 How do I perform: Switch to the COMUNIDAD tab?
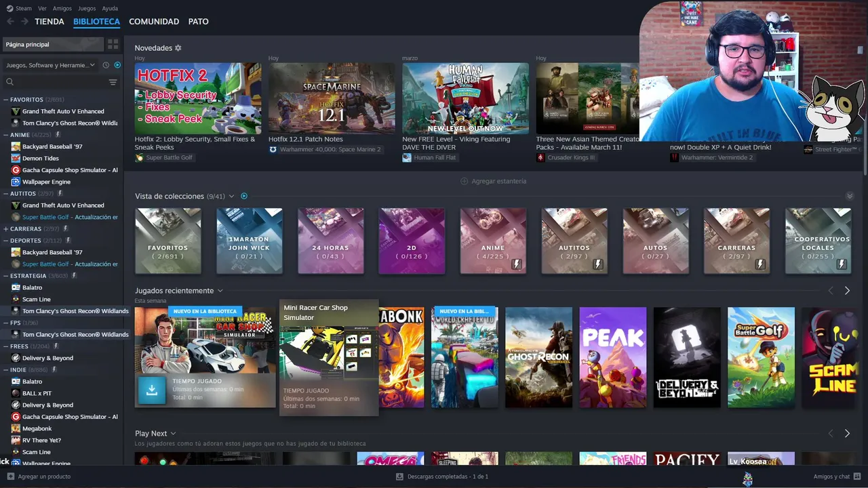coord(154,22)
